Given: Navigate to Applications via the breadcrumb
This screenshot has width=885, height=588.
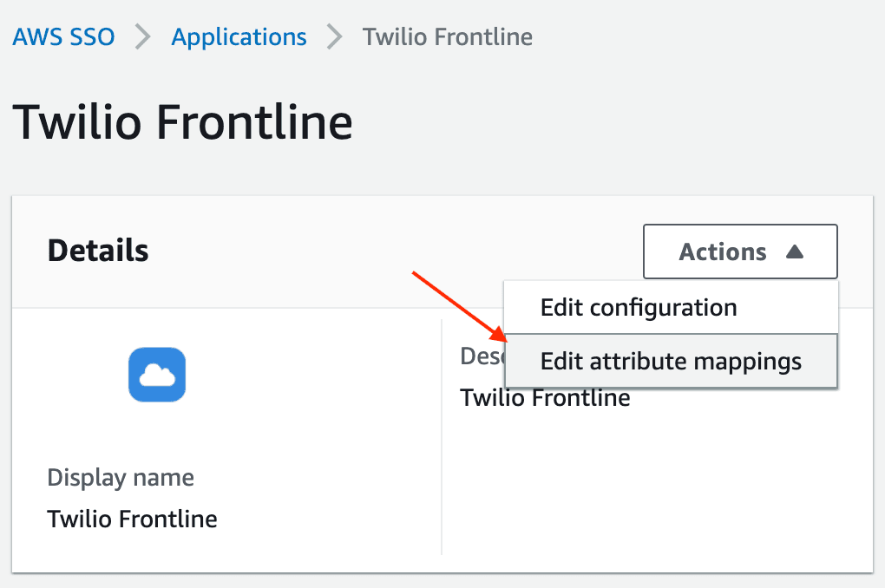Looking at the screenshot, I should (239, 37).
